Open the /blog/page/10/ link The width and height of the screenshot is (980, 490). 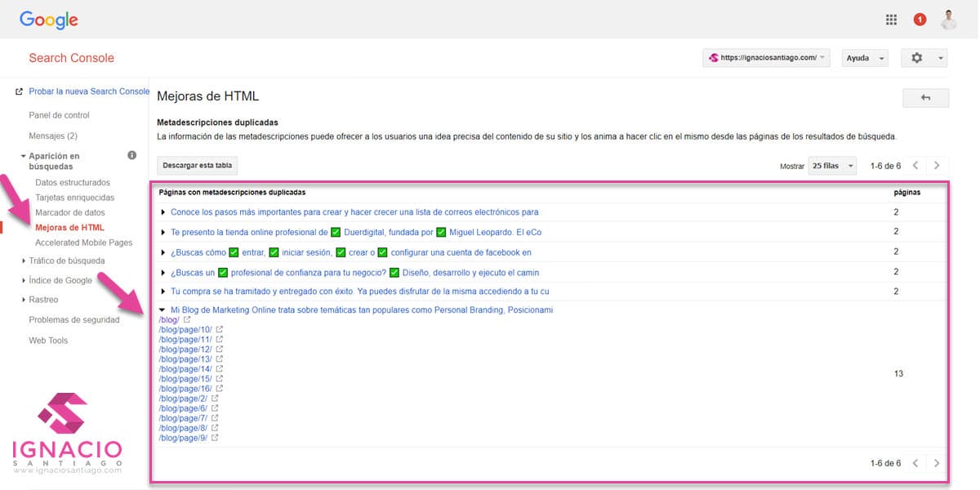pyautogui.click(x=185, y=330)
